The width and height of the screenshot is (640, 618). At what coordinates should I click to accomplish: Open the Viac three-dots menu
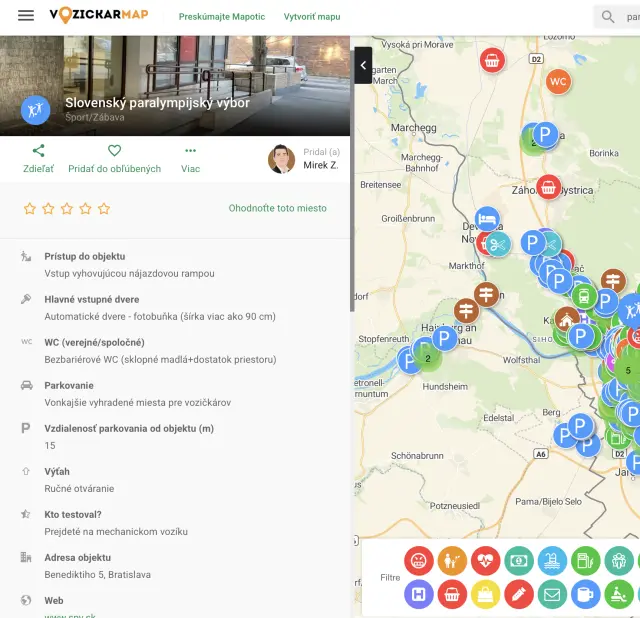190,151
